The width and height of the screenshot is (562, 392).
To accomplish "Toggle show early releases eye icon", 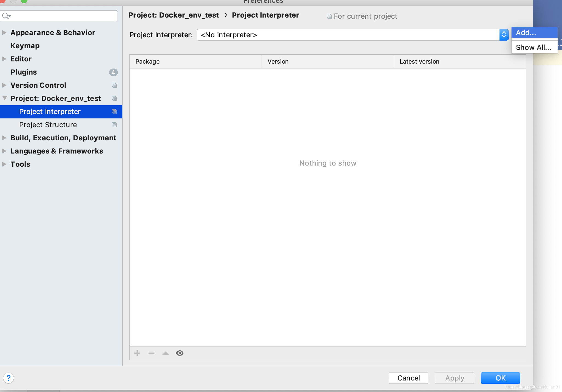I will [x=180, y=353].
